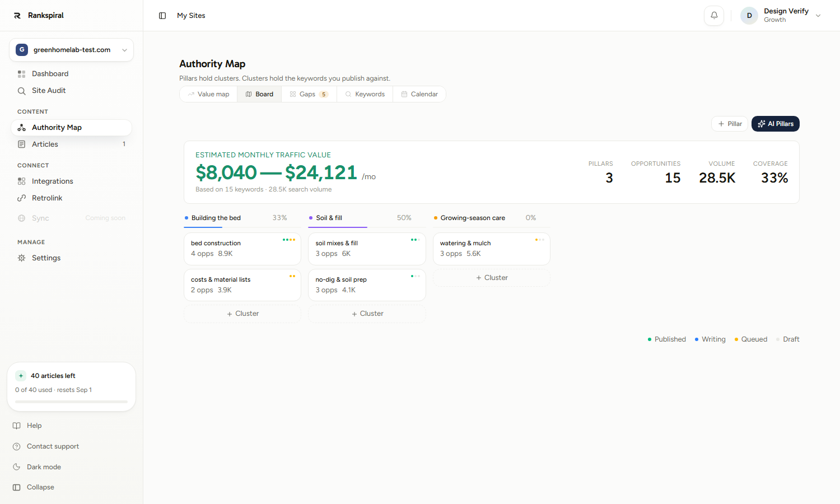Click the plus Pillar button

tap(730, 124)
